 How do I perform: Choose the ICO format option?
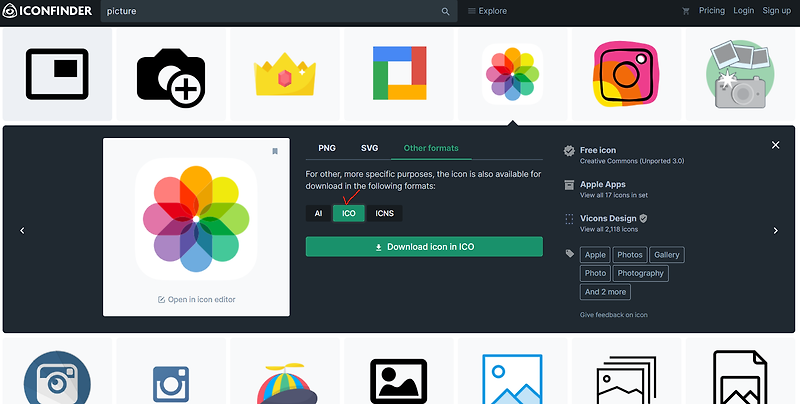coord(348,213)
